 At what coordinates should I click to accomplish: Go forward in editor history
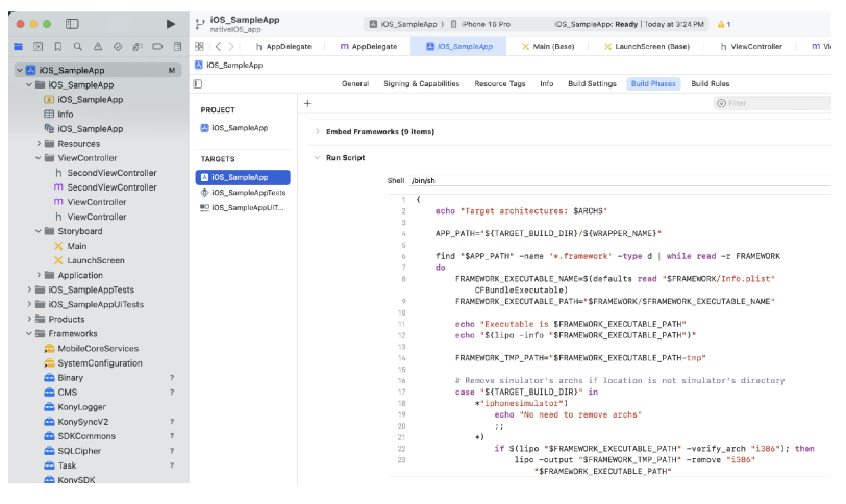pos(231,46)
